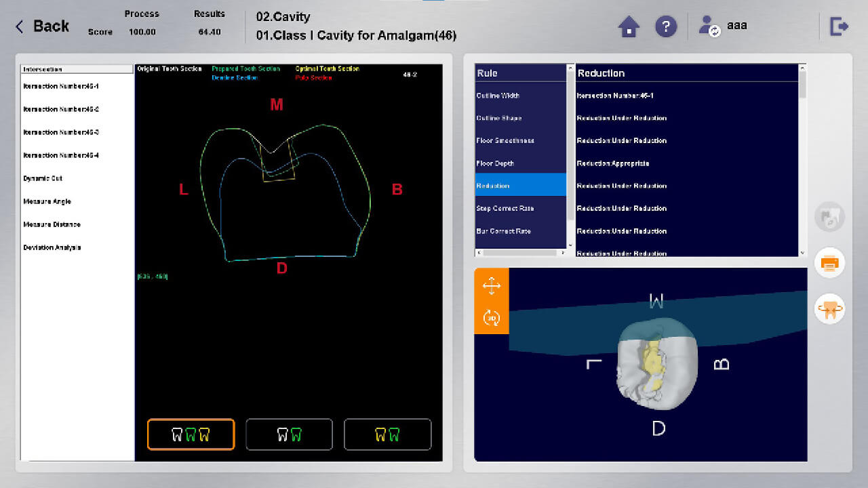Image resolution: width=868 pixels, height=488 pixels.
Task: Click the user account switch icon
Action: [x=709, y=26]
